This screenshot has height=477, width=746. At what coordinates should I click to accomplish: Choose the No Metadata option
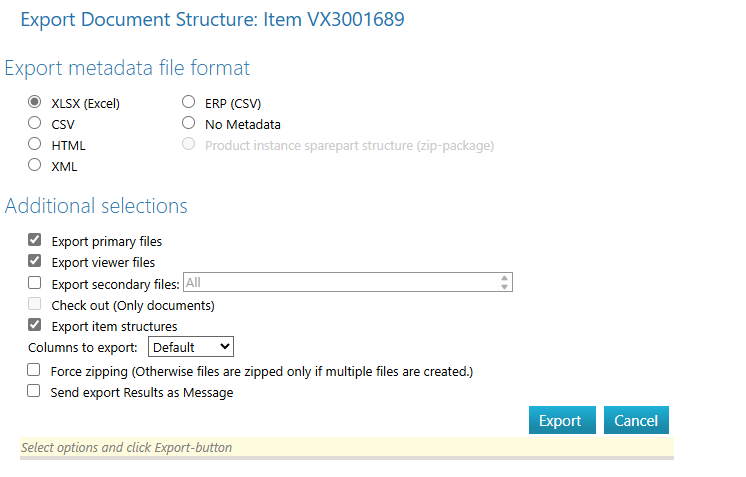(188, 124)
